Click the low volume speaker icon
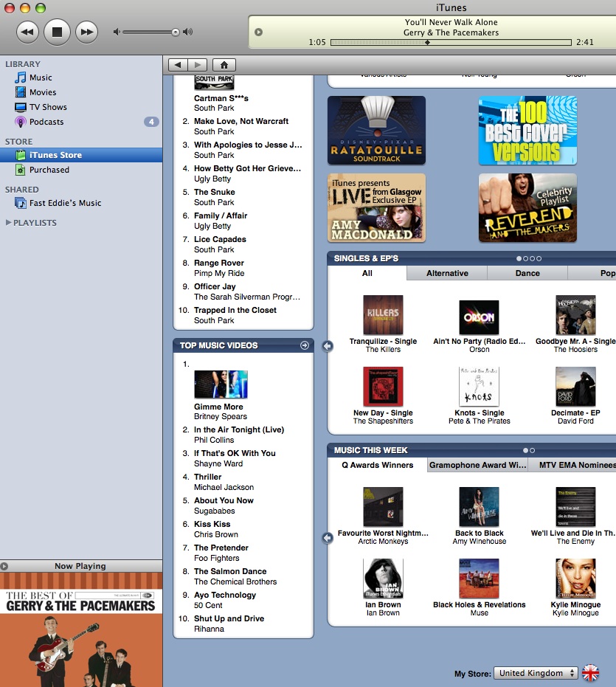 click(x=116, y=32)
